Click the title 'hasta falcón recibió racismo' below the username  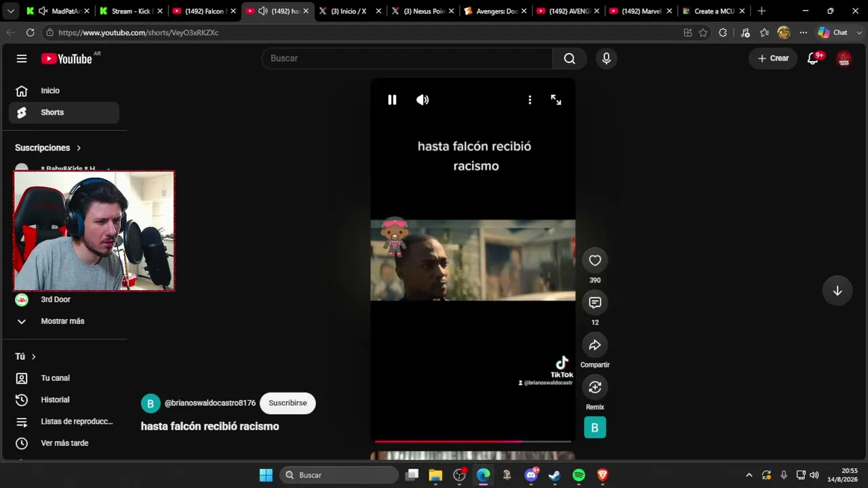click(210, 426)
